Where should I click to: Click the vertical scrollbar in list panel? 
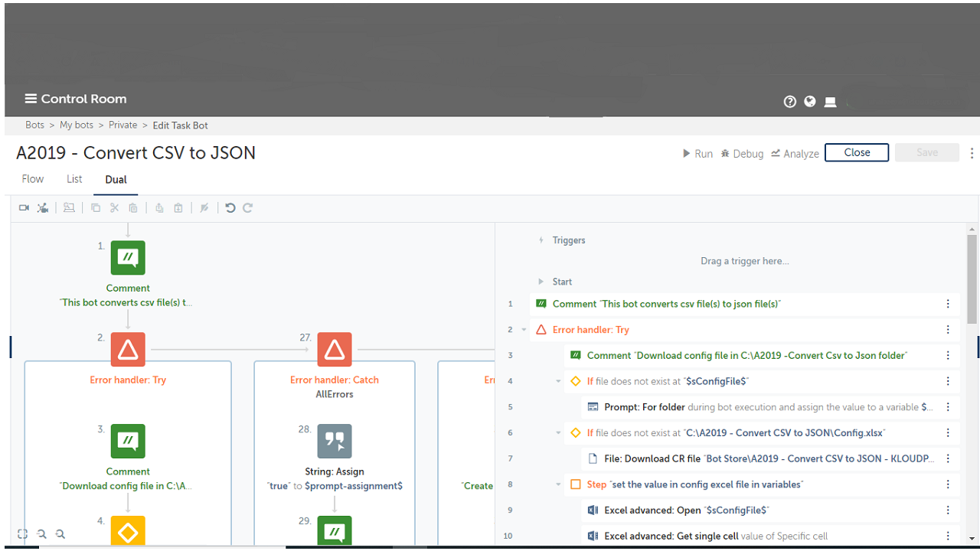(972, 279)
